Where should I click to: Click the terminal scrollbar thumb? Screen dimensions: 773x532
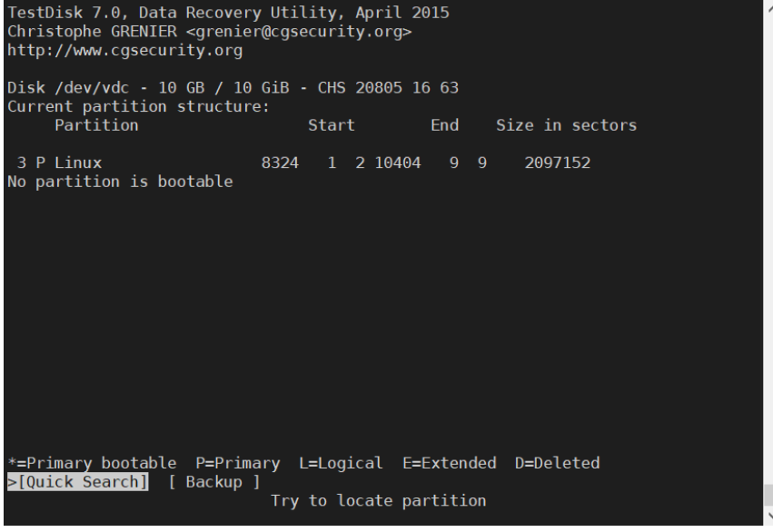pos(767,495)
